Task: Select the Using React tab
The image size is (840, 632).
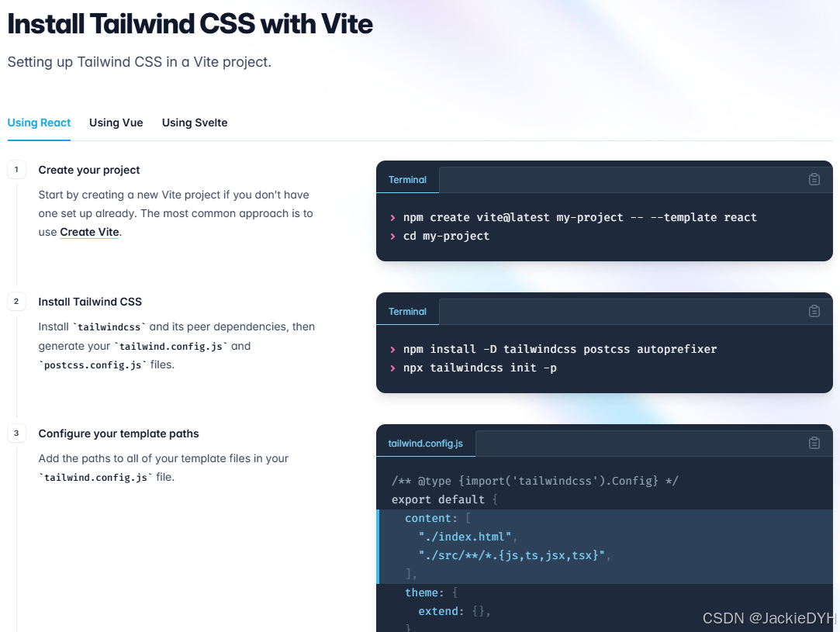Action: point(39,123)
